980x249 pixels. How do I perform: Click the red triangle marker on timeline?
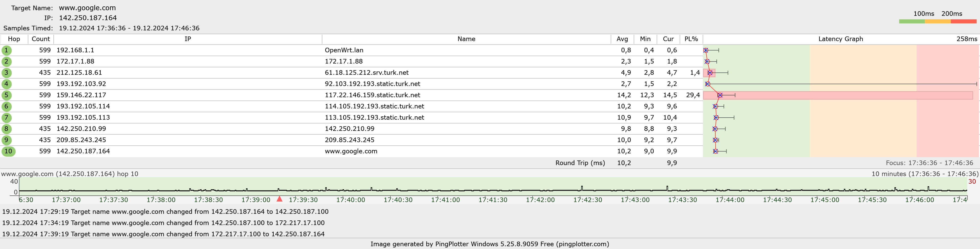tap(279, 199)
